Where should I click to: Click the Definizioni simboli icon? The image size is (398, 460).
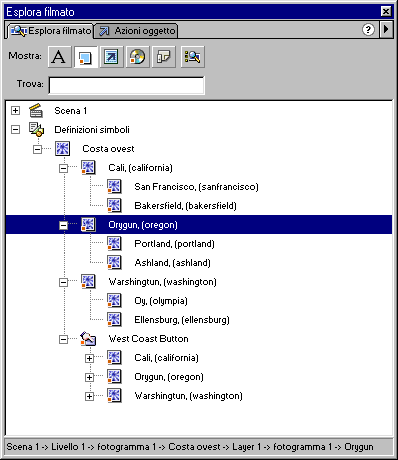pos(36,129)
